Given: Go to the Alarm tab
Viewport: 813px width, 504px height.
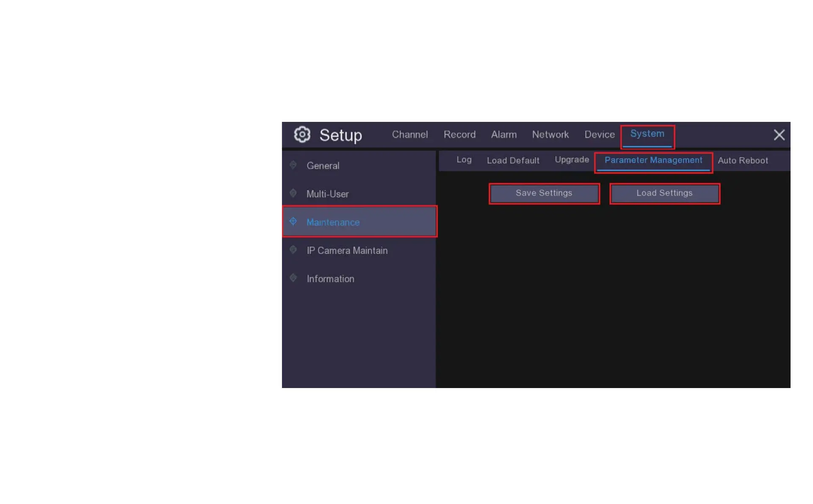Looking at the screenshot, I should 503,135.
